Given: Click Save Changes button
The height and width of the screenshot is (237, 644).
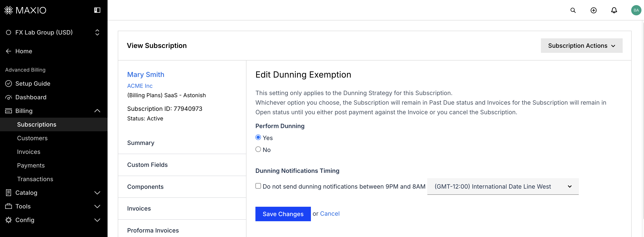Looking at the screenshot, I should [x=283, y=214].
